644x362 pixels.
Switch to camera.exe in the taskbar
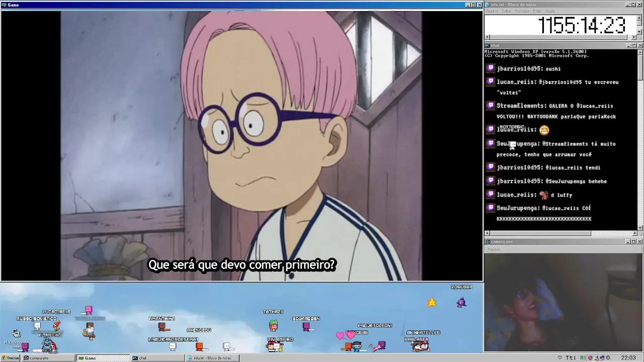click(48, 358)
